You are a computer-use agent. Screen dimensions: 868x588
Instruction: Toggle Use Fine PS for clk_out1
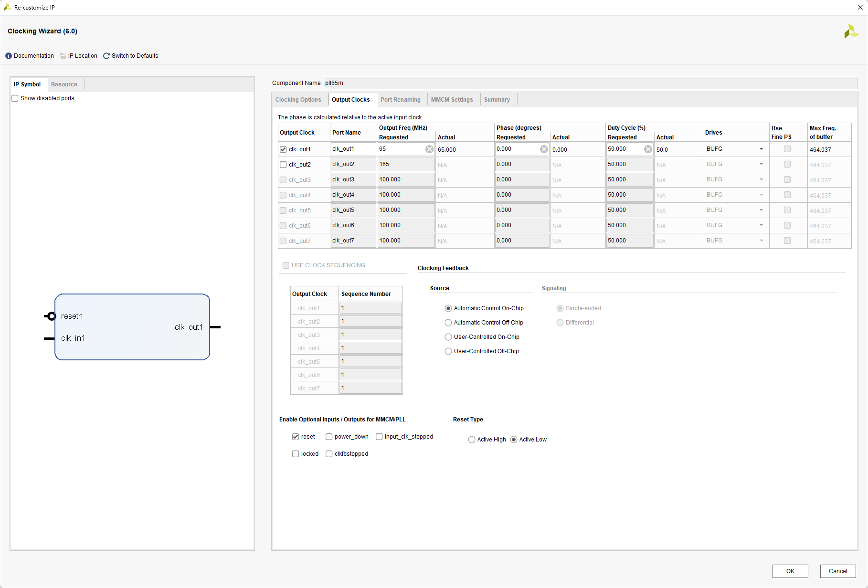(787, 149)
